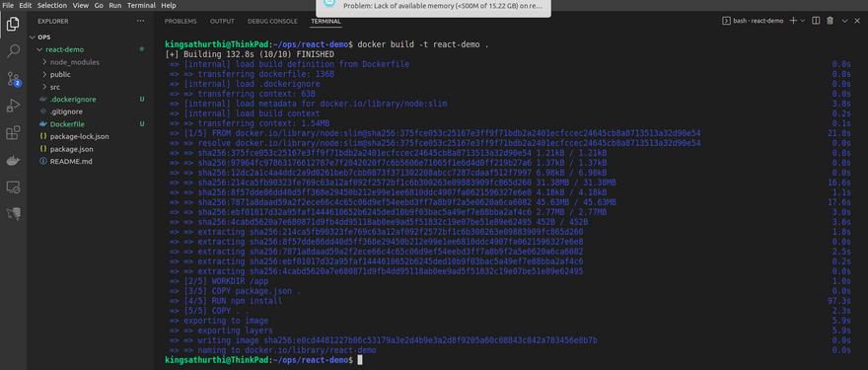Open the Go menu

click(99, 5)
